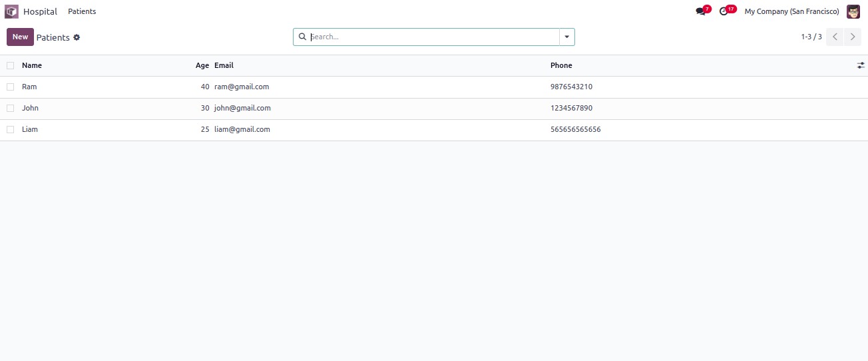Create a New patient record
868x361 pixels.
(x=20, y=37)
